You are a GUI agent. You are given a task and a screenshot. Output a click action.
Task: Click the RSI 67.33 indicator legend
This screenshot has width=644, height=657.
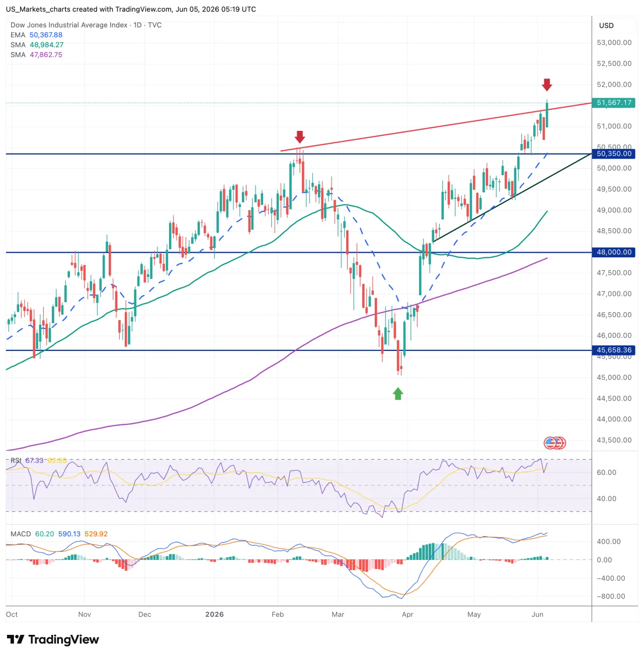(x=27, y=461)
